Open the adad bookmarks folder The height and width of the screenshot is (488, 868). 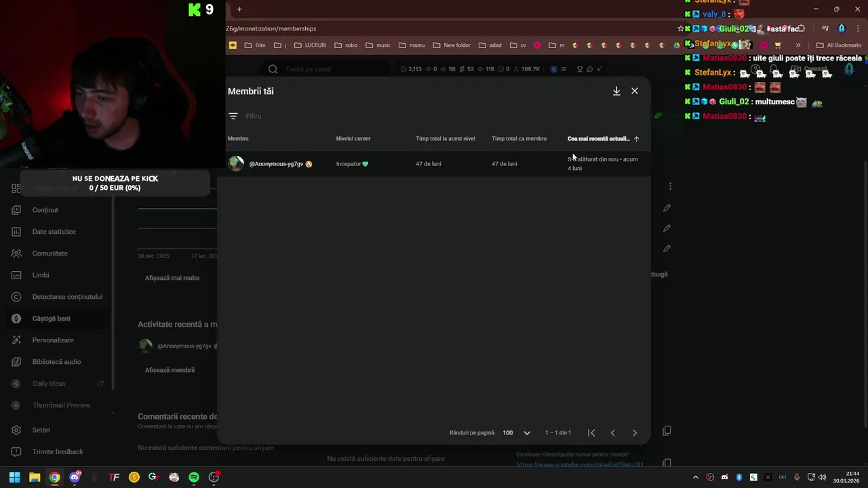[x=490, y=45]
